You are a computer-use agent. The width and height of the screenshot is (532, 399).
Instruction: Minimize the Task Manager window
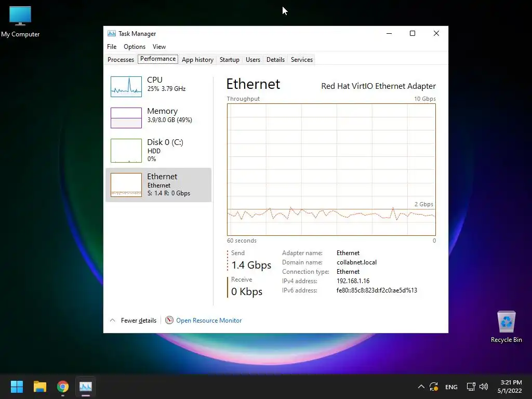pyautogui.click(x=389, y=33)
